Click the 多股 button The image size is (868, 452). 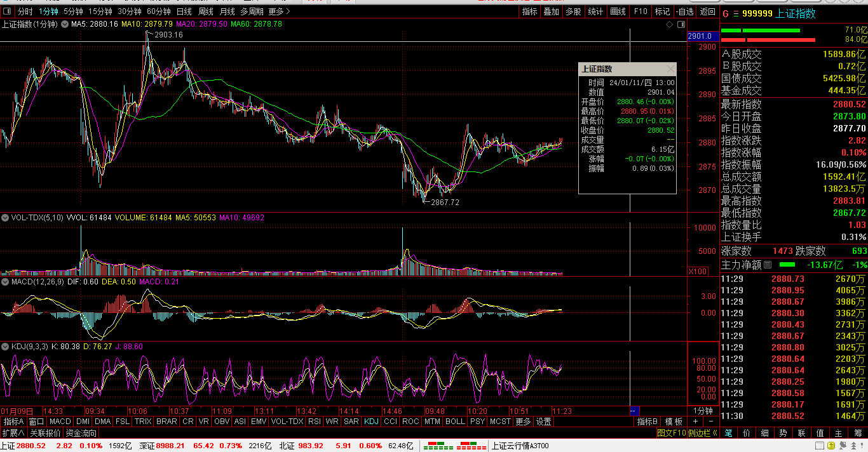573,11
